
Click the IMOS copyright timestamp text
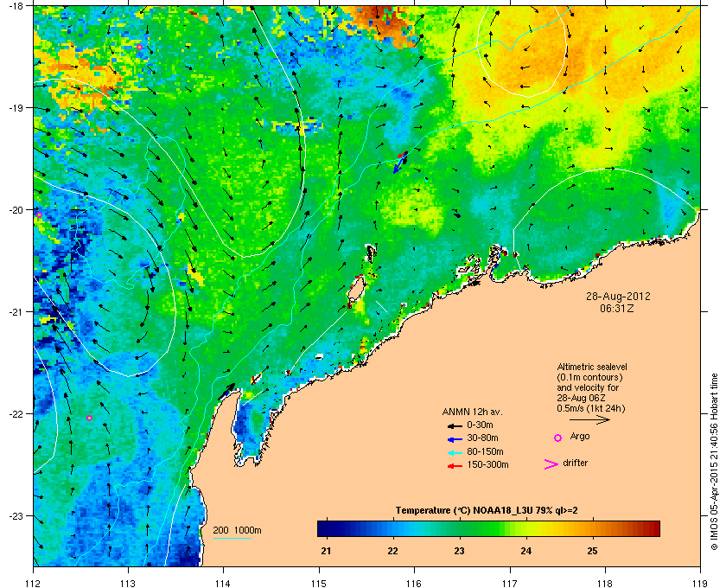click(714, 461)
